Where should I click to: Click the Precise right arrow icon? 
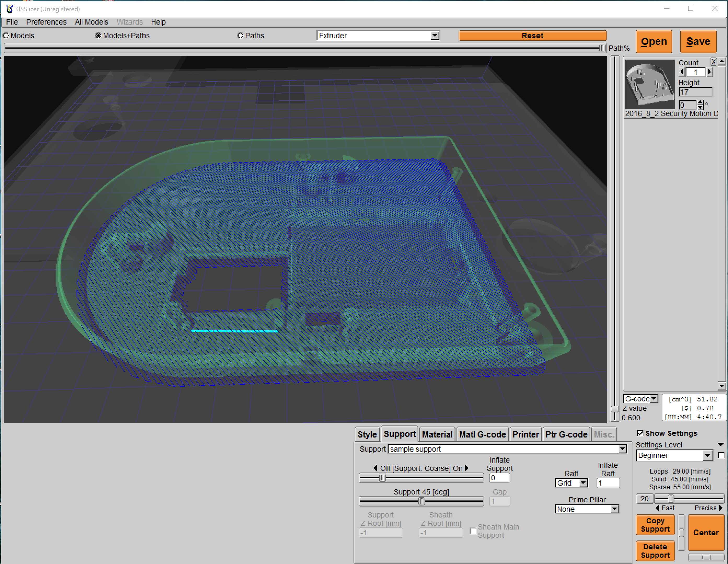(720, 508)
